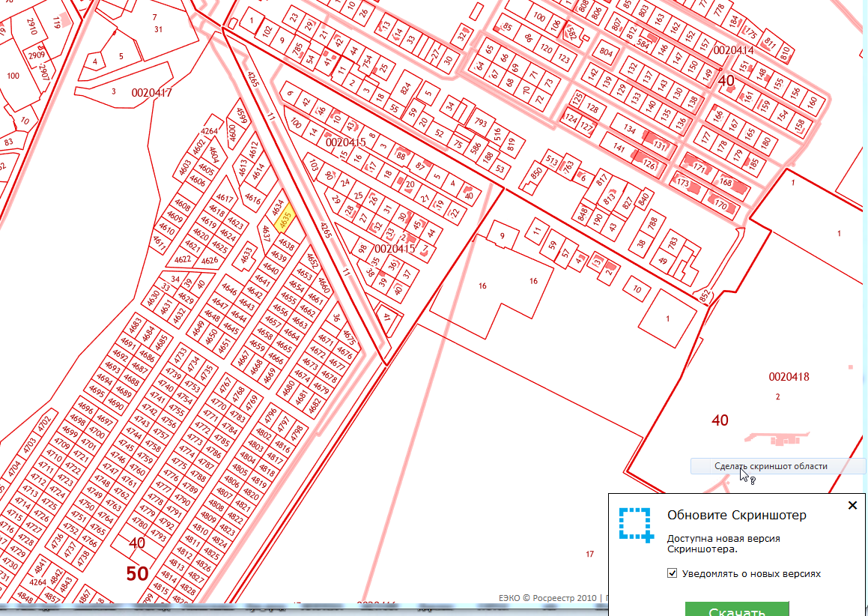Select parcel 788

point(652,223)
